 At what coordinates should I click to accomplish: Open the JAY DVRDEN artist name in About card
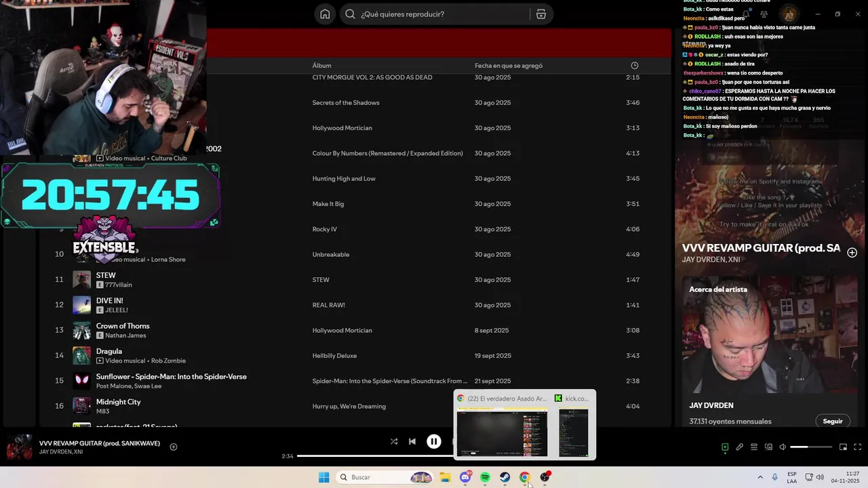tap(711, 405)
